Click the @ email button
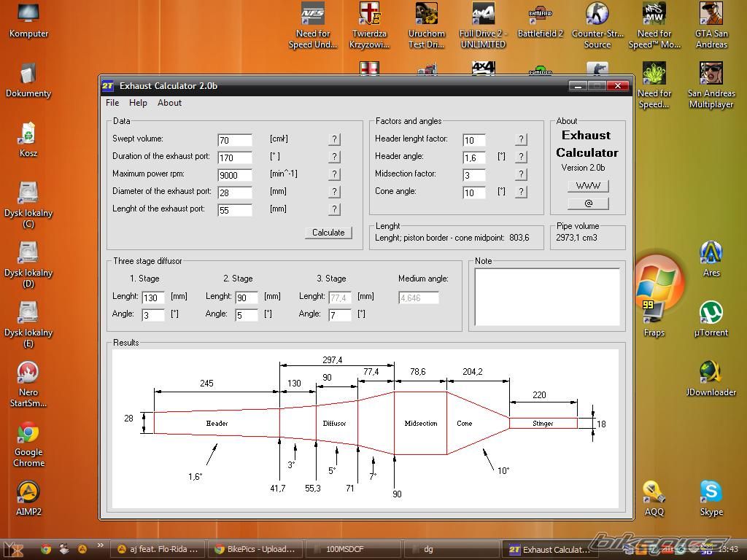 coord(588,203)
